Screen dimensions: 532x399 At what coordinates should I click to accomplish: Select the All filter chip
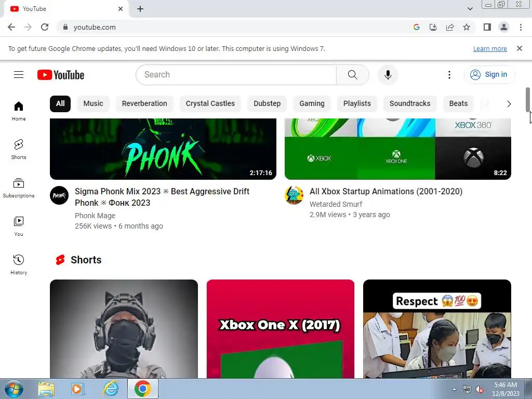[x=60, y=103]
